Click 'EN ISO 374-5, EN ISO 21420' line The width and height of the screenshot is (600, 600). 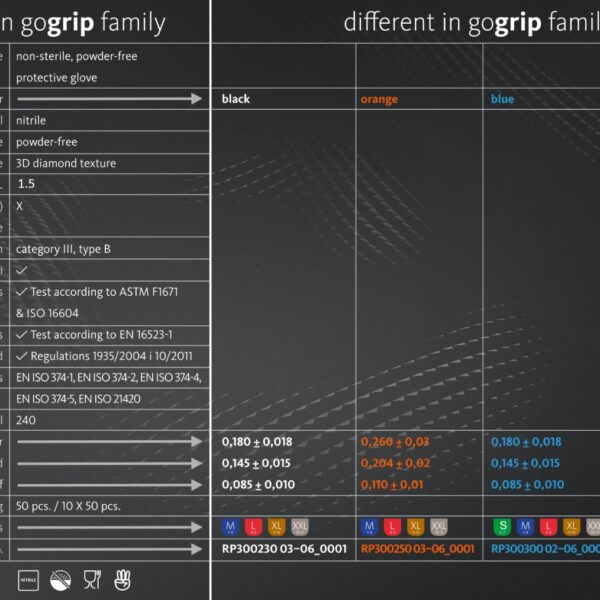click(x=78, y=399)
